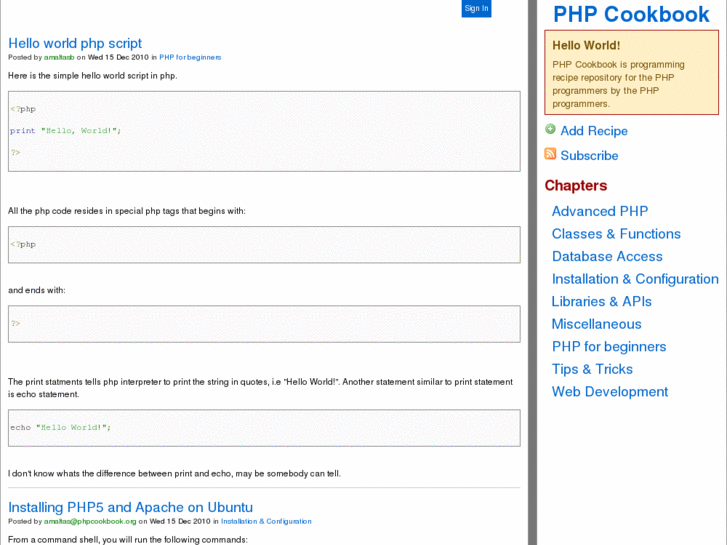
Task: Open Installing PHP5 and Apache on Ubuntu post
Action: (x=130, y=507)
